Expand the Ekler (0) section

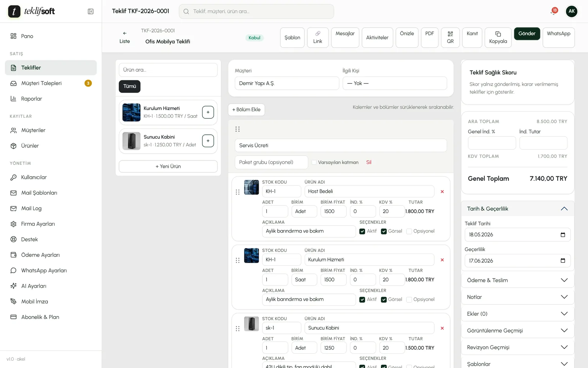[x=517, y=314]
